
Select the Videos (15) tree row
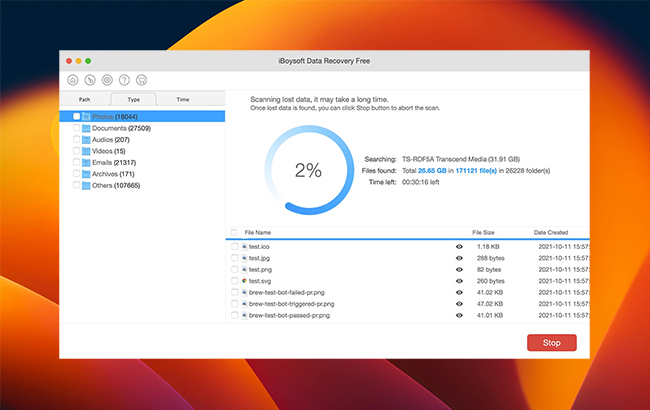click(x=142, y=151)
